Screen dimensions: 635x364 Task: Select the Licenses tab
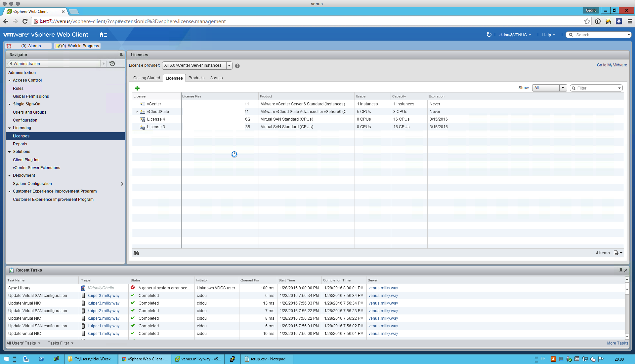[x=174, y=78]
